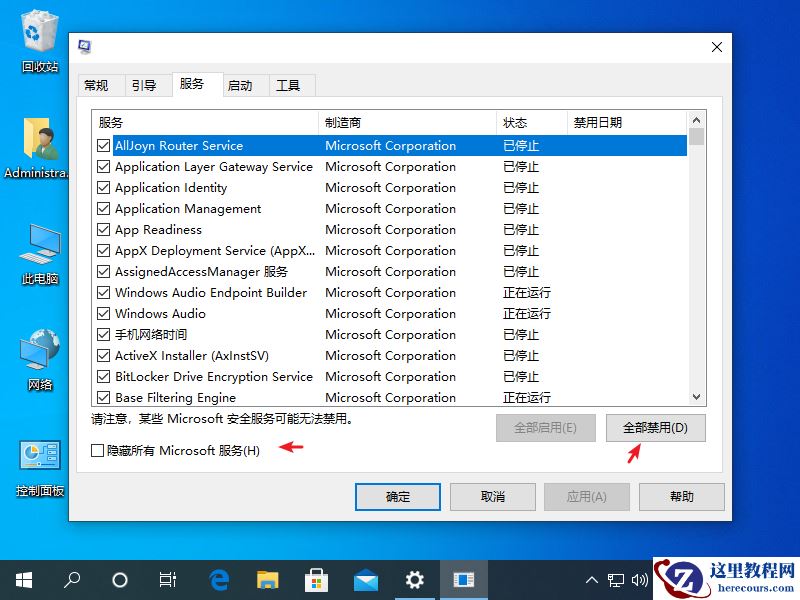Open the speaker volume control in tray
The height and width of the screenshot is (600, 800).
click(x=641, y=579)
